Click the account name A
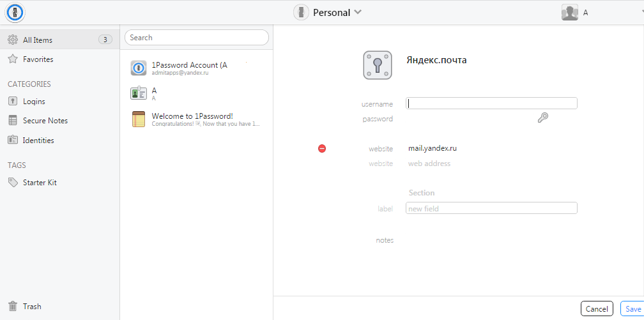This screenshot has height=320, width=644. coord(585,13)
